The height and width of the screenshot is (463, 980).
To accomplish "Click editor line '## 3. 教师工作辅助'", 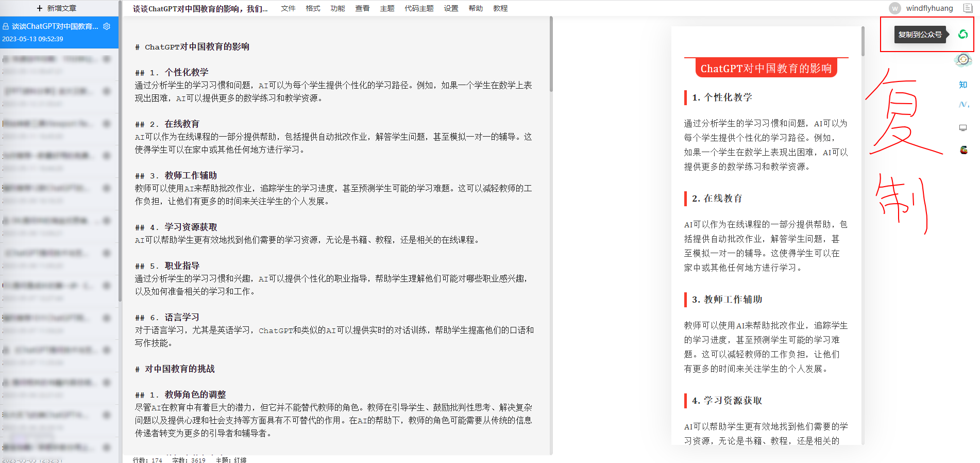I will coord(176,176).
